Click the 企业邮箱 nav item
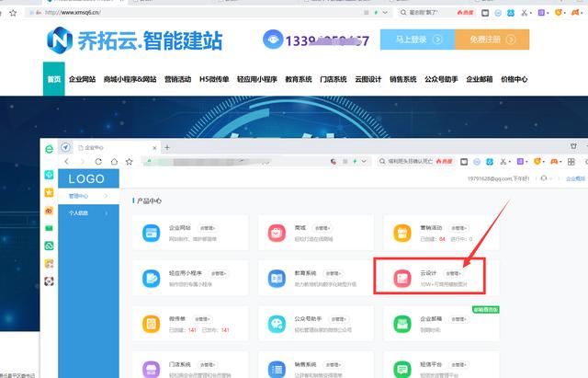 coord(480,79)
